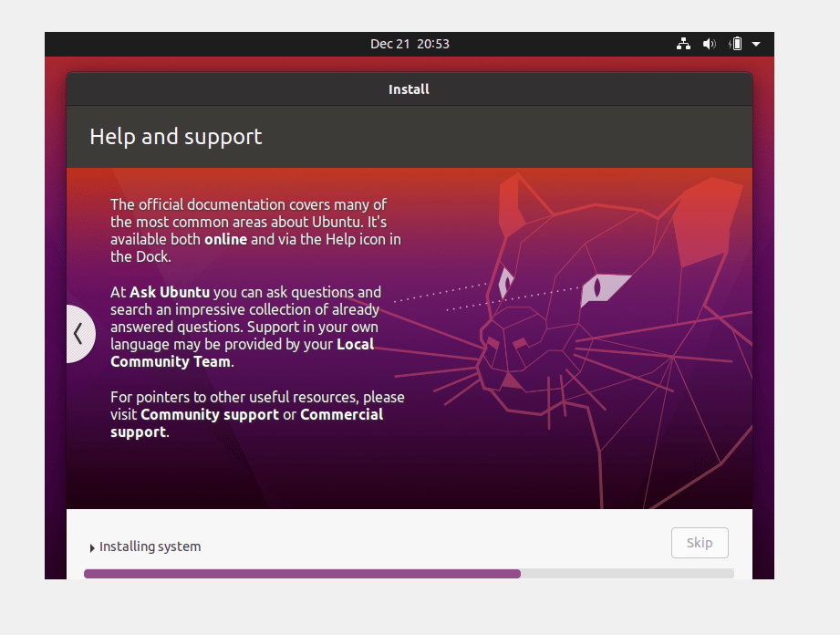Viewport: 840px width, 635px height.
Task: Open the volume speaker icon
Action: (x=710, y=44)
